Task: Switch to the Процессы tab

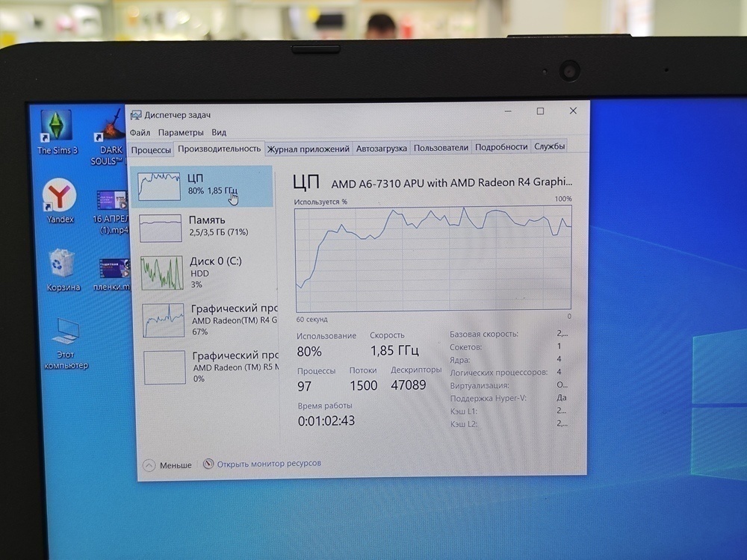Action: 152,148
